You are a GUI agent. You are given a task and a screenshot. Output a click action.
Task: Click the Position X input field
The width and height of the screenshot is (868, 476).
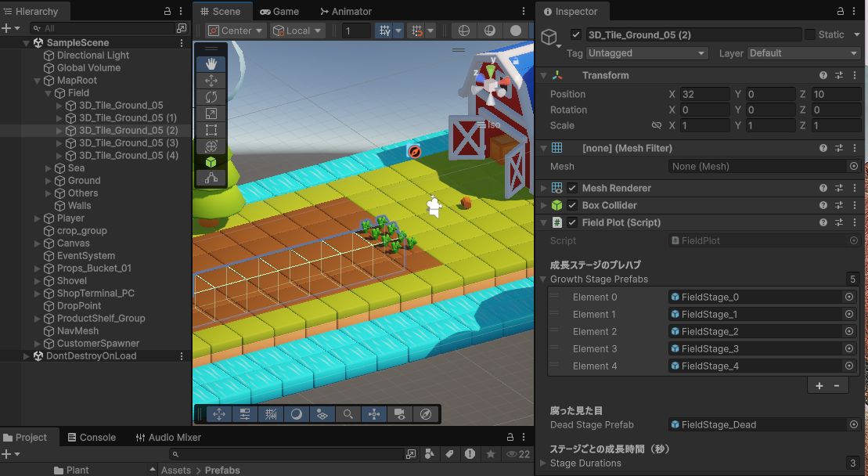(704, 94)
